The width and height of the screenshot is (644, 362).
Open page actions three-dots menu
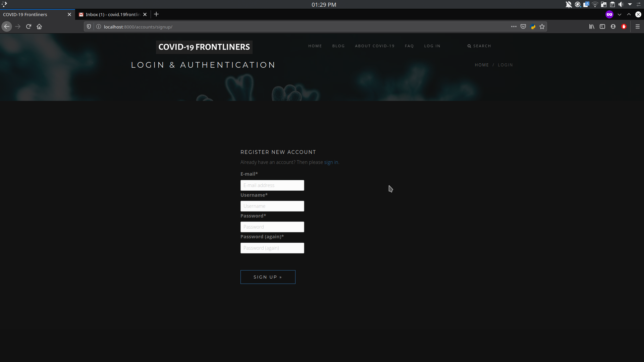(x=514, y=27)
